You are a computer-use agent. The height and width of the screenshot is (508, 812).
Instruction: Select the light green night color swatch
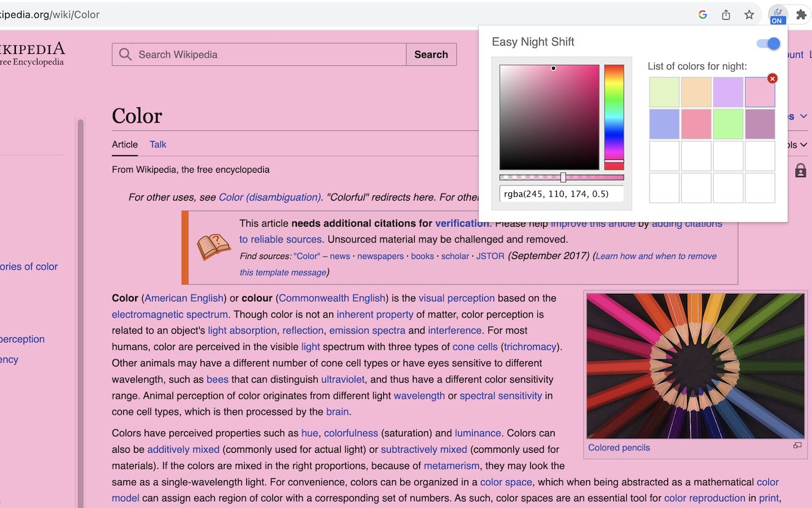click(x=664, y=92)
